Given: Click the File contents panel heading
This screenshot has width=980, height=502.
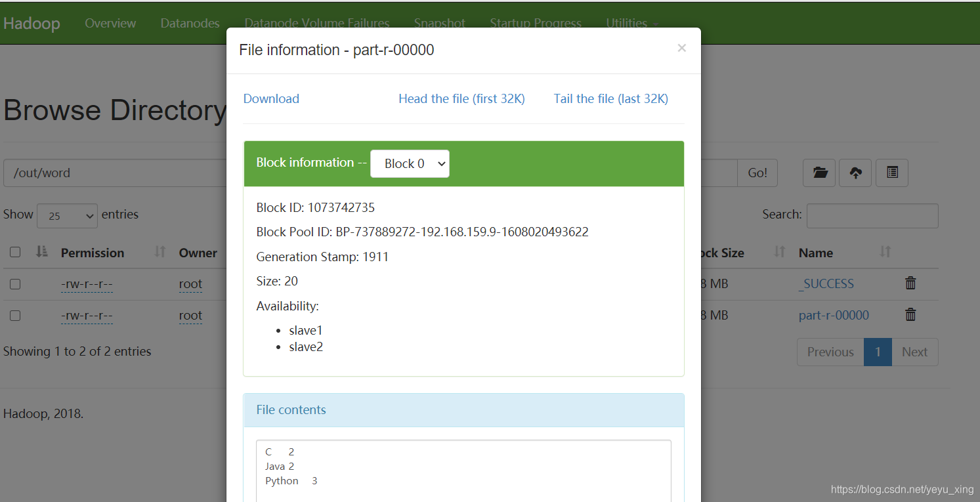Looking at the screenshot, I should point(463,410).
